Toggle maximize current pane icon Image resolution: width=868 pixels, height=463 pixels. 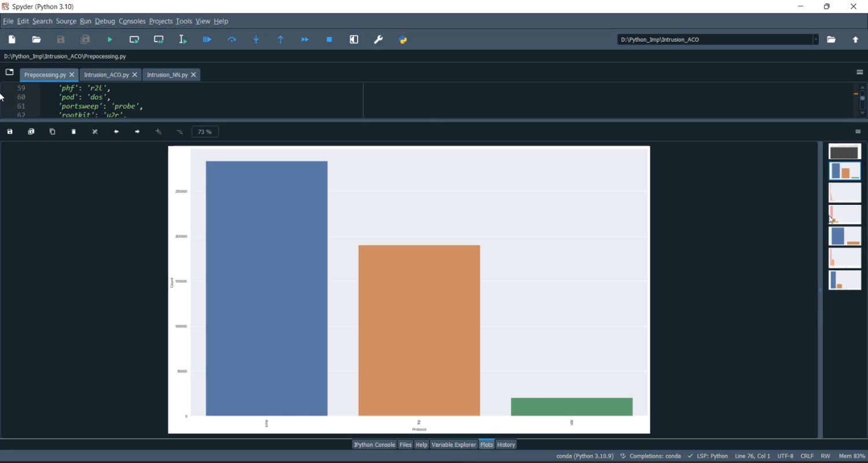tap(354, 40)
